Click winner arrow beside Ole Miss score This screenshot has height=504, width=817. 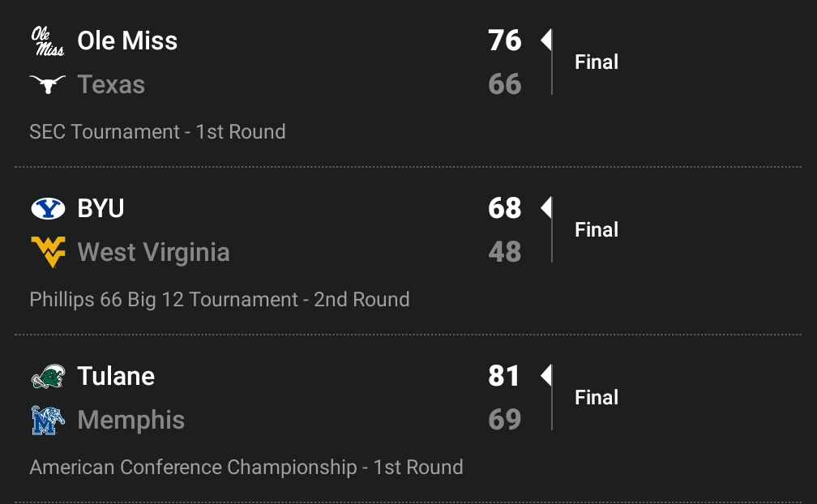click(545, 40)
